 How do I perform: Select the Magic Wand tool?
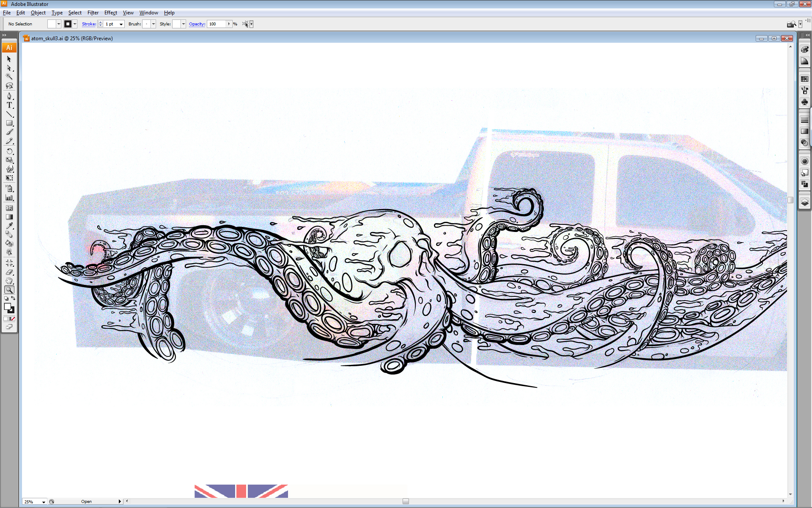click(9, 77)
